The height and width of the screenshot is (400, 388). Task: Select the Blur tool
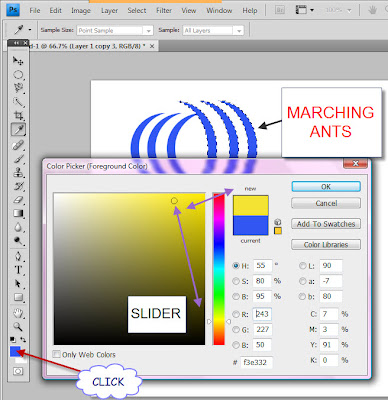(x=18, y=227)
